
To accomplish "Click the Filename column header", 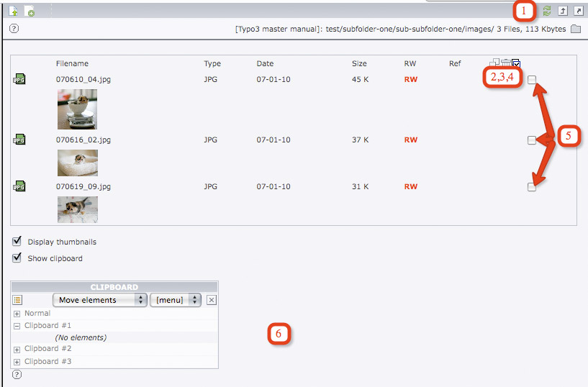I will coord(72,64).
